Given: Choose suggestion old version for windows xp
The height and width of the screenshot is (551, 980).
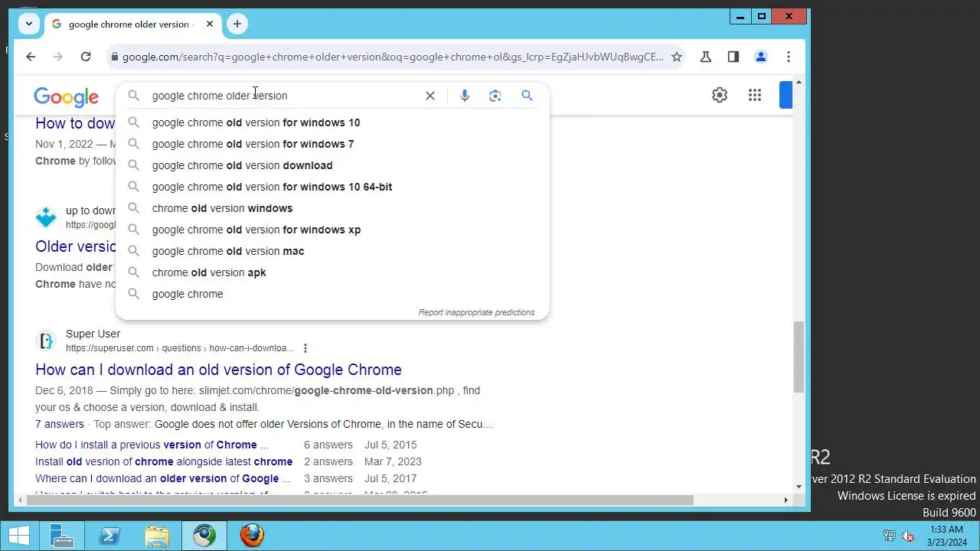Looking at the screenshot, I should pos(332,230).
